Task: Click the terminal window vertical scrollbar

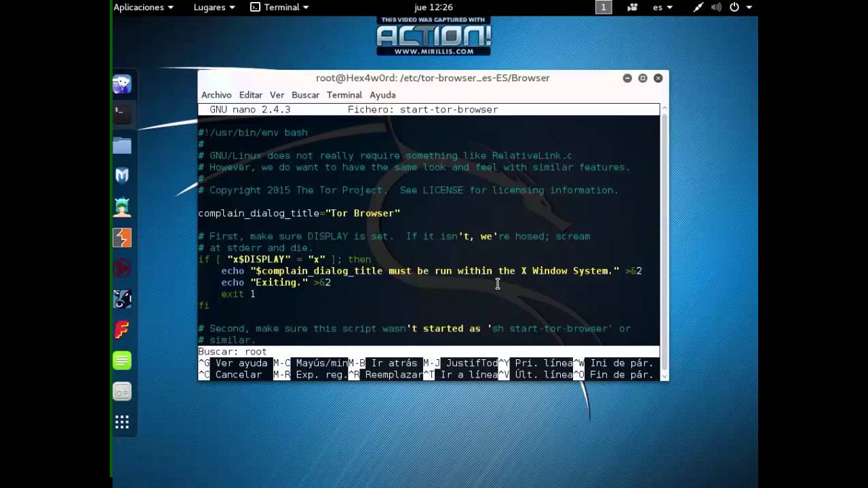Action: tap(665, 242)
